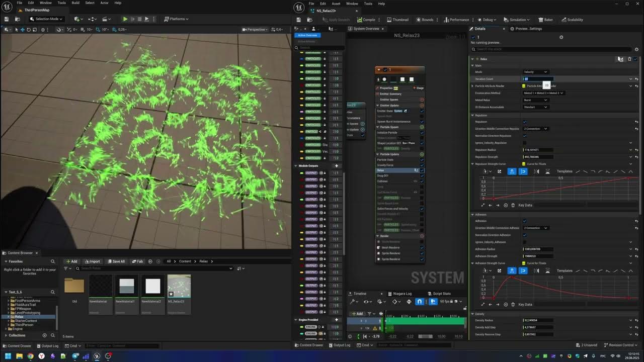Screen dimensions: 644x362
Task: Add a collection with the plus icon
Action: click(x=44, y=335)
